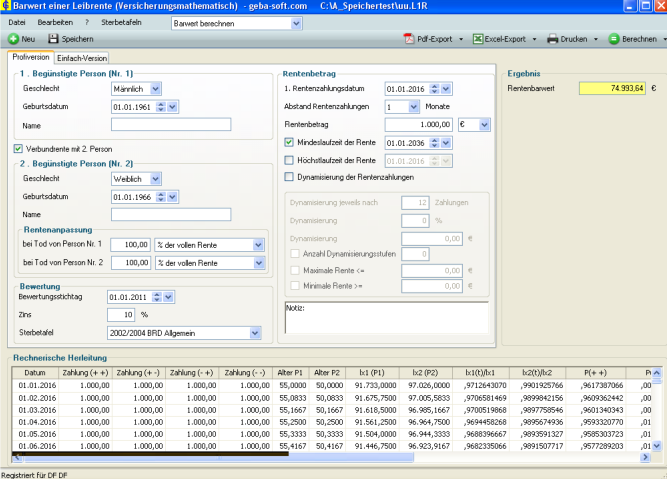Open calendar for Geburtsdatum of Person 1
The image size is (667, 479).
(x=173, y=106)
